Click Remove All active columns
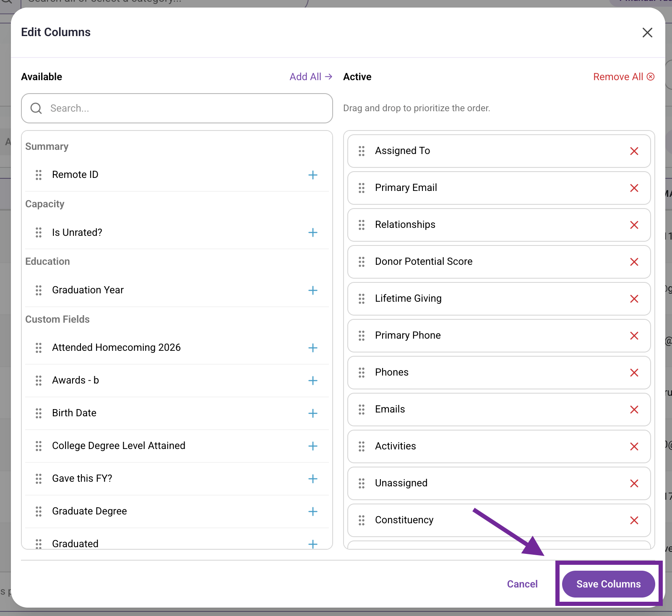 (x=624, y=77)
